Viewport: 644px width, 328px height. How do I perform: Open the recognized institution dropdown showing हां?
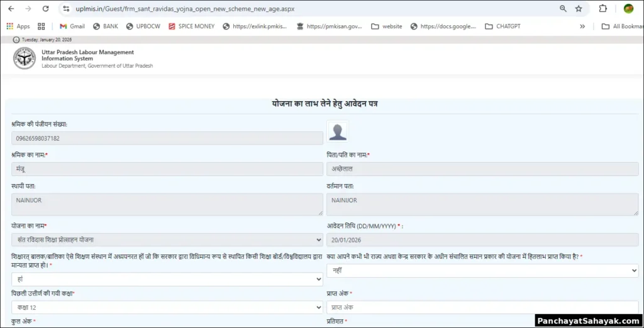(167, 279)
